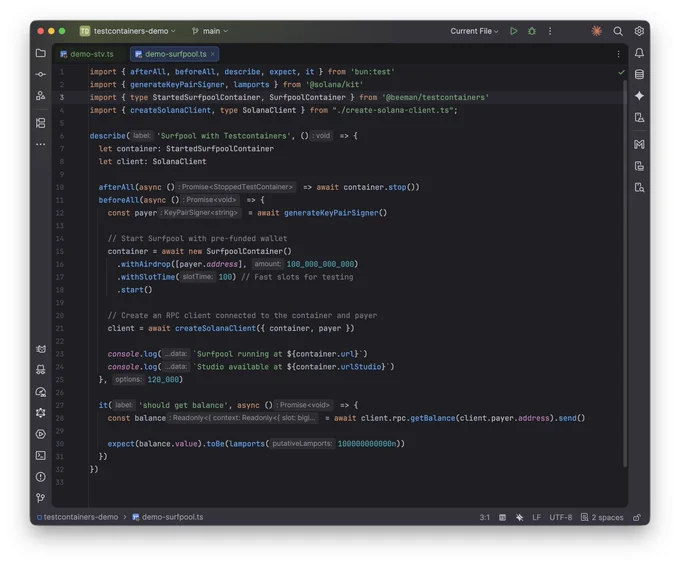This screenshot has height=565, width=680.
Task: Open the main branch dropdown
Action: tap(210, 31)
